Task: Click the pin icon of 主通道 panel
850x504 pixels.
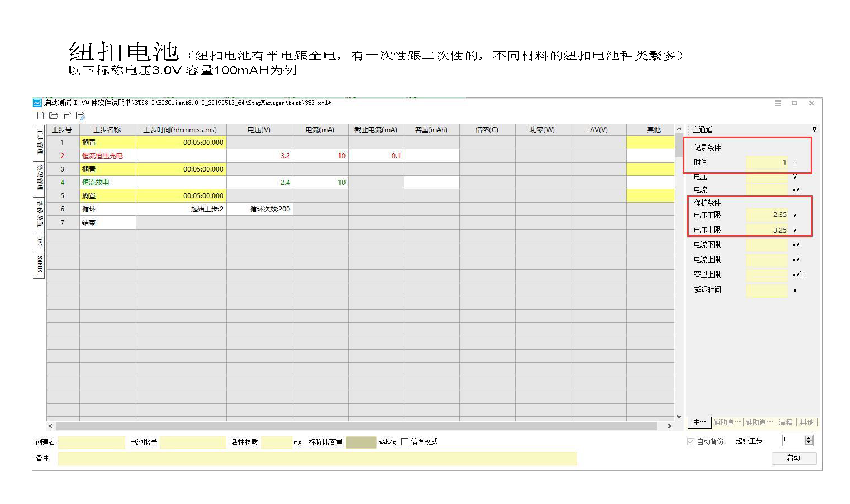Action: [814, 129]
